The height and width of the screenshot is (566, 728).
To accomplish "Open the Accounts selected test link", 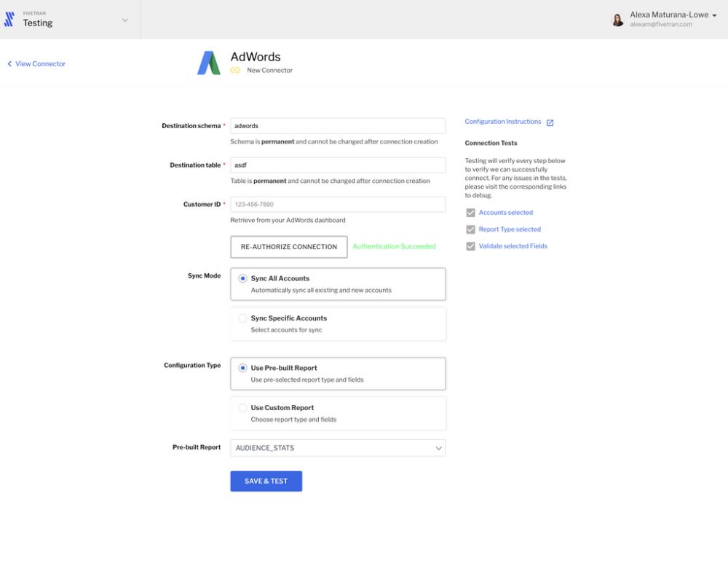I will click(506, 213).
